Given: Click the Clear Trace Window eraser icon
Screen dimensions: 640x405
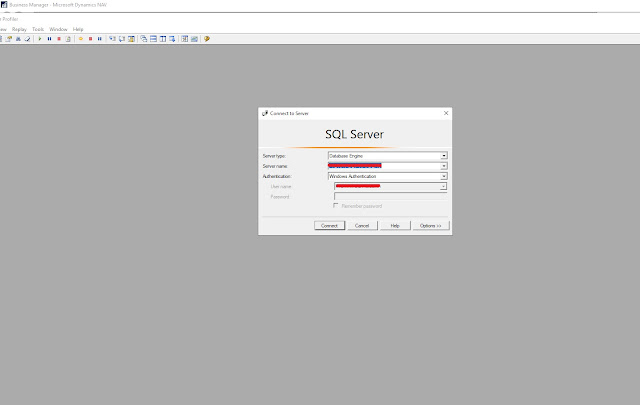Looking at the screenshot, I should pos(27,39).
